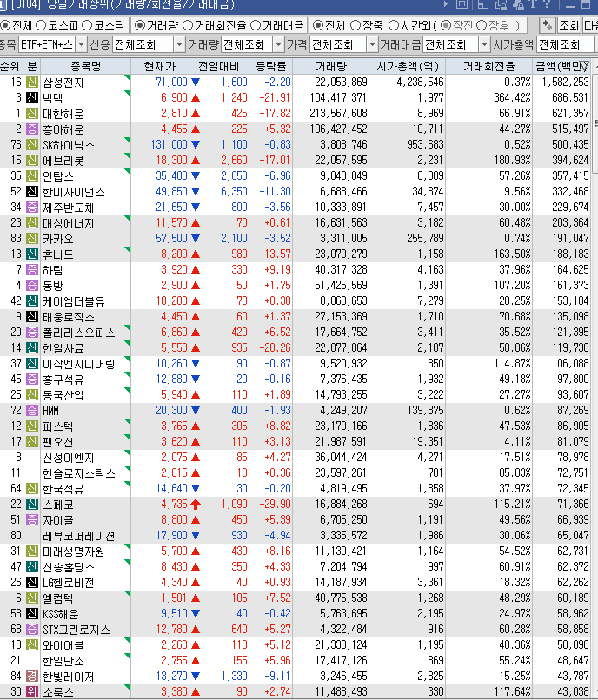Click the 조회 button

(569, 25)
